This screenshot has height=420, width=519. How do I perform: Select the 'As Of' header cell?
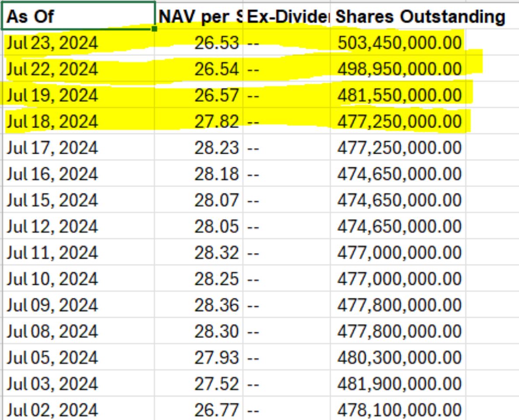tap(79, 17)
